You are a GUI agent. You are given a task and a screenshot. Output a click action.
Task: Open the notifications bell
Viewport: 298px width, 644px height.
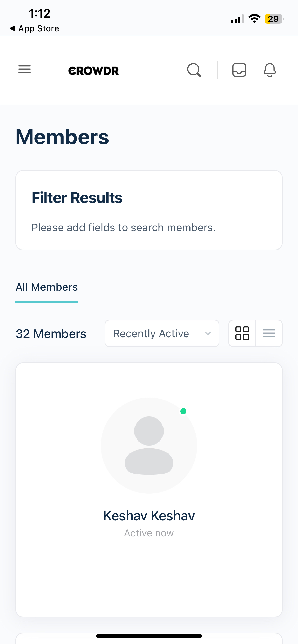(x=269, y=70)
